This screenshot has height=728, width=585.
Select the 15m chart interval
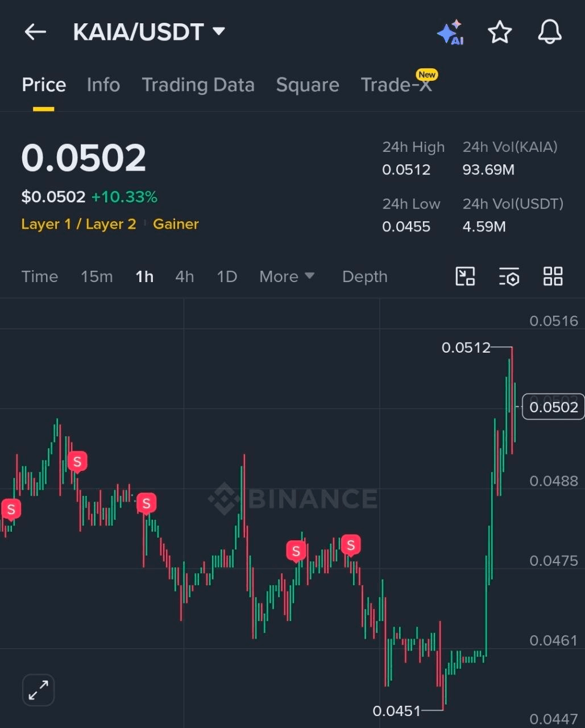pos(97,277)
